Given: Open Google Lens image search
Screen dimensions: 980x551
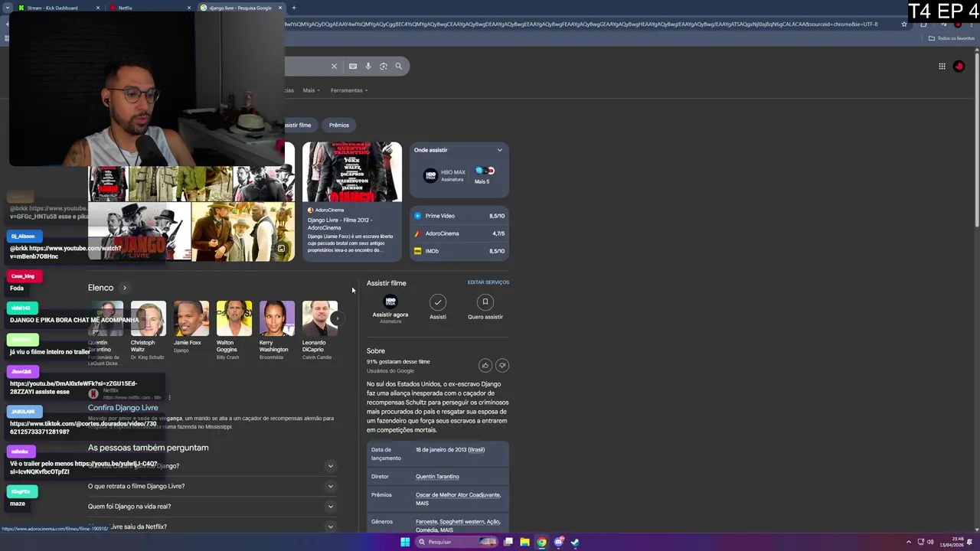Looking at the screenshot, I should click(x=384, y=66).
